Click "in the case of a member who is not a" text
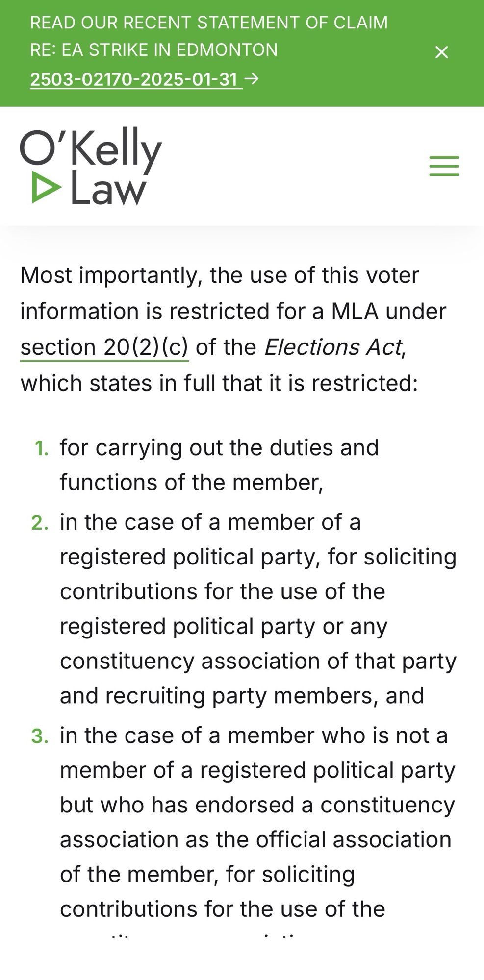The image size is (484, 980). point(254,735)
